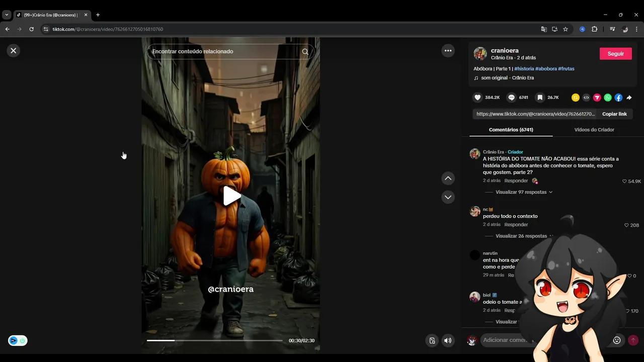Go to previous video with up arrow
This screenshot has height=362, width=644.
(x=448, y=178)
